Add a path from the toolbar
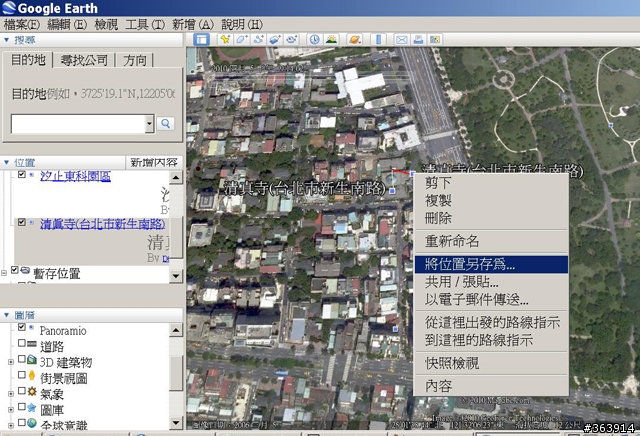The width and height of the screenshot is (640, 436). pyautogui.click(x=258, y=40)
